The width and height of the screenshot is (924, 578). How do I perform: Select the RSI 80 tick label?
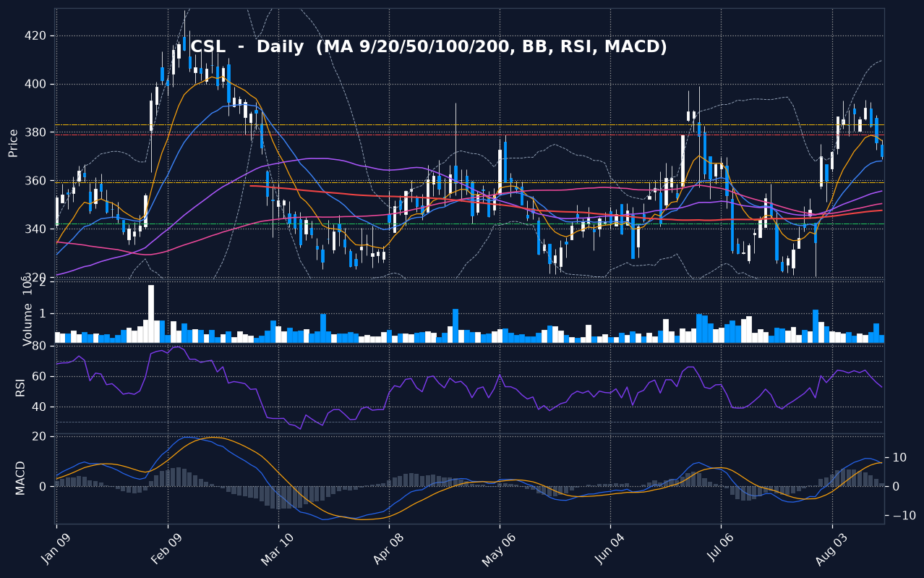point(40,347)
